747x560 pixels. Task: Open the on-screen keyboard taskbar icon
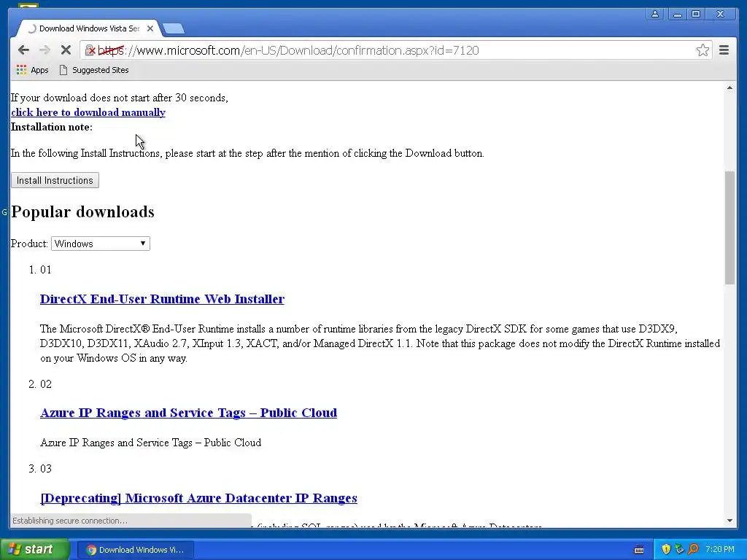(x=639, y=550)
